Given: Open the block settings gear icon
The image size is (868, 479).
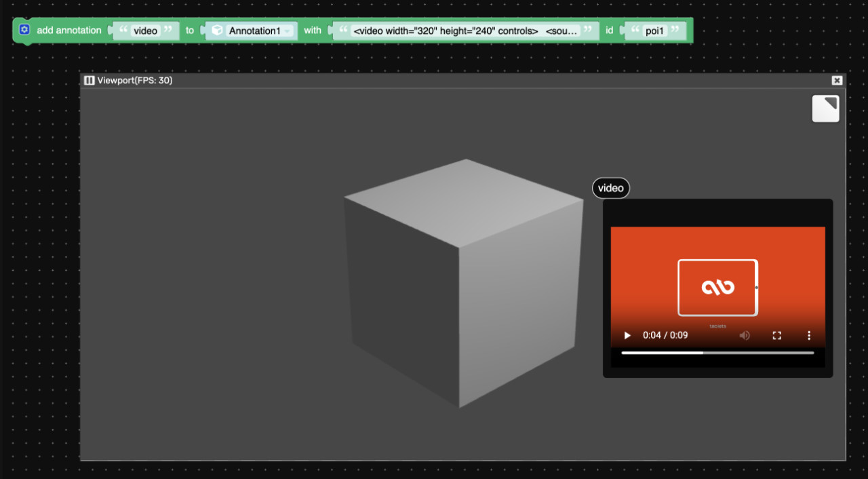Looking at the screenshot, I should coord(24,30).
